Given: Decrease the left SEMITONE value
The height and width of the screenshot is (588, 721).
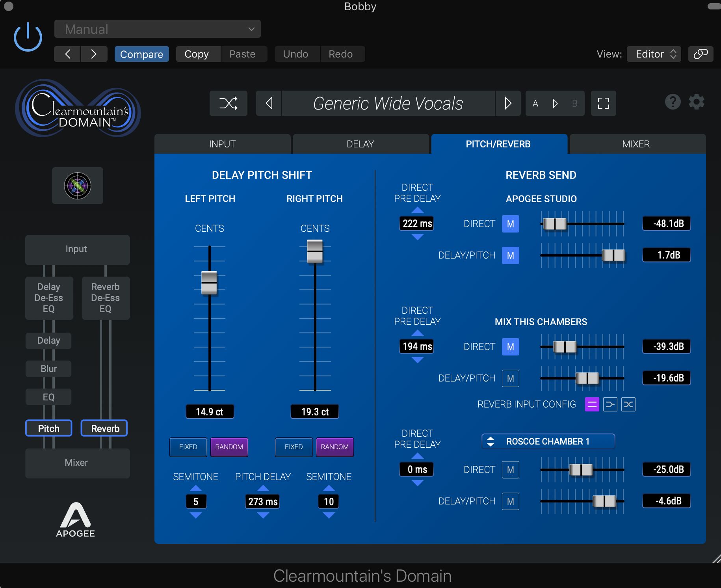Looking at the screenshot, I should 196,515.
